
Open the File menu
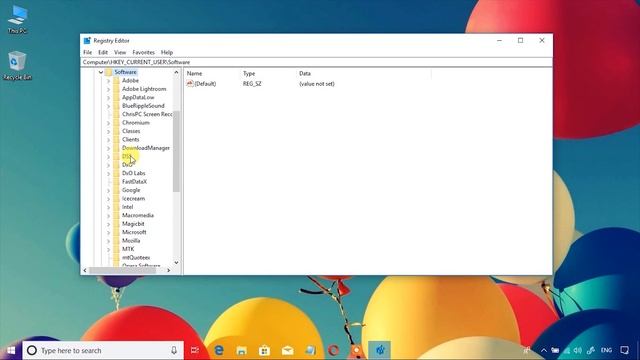[87, 52]
